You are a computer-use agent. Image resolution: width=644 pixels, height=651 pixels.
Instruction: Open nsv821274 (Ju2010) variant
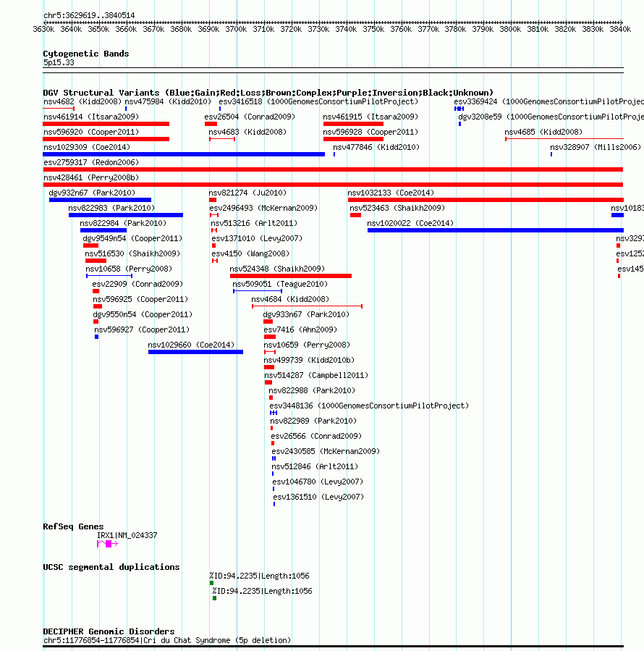pos(247,193)
